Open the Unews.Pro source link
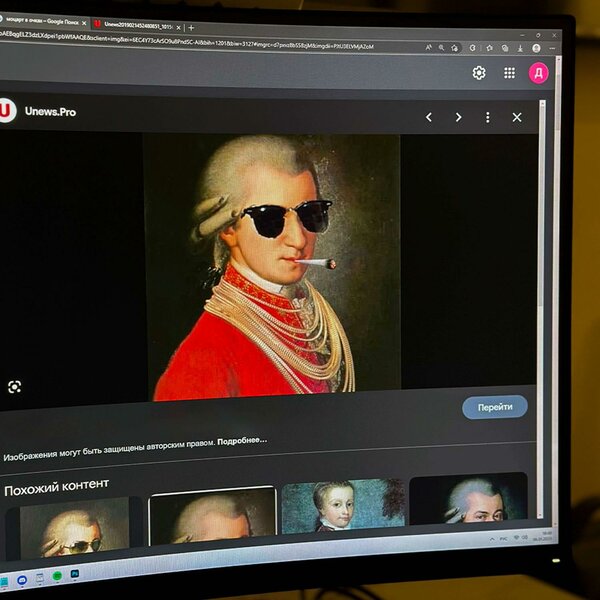Screen dimensions: 600x600 (50, 111)
